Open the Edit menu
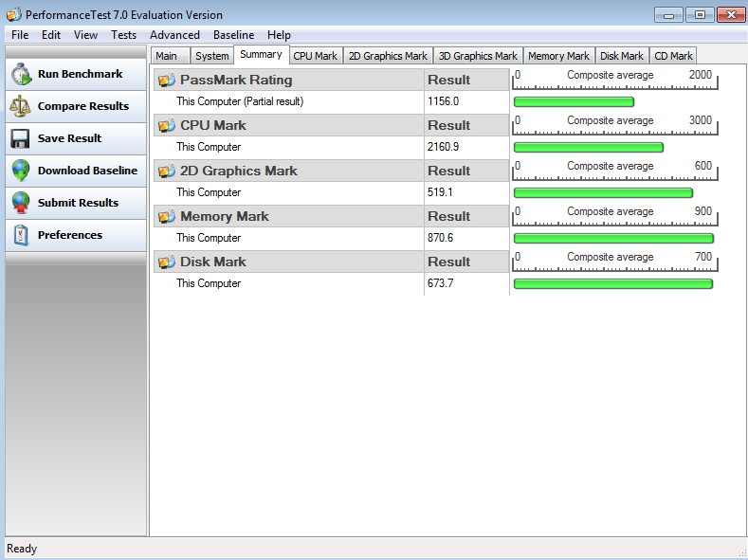Screen dimensions: 748x560 [51, 35]
